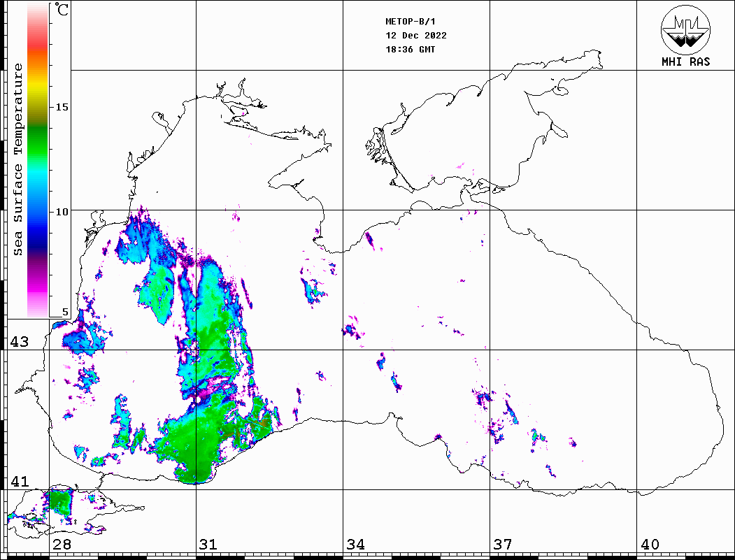The width and height of the screenshot is (735, 560).
Task: Click the °C unit label
Action: tap(62, 9)
